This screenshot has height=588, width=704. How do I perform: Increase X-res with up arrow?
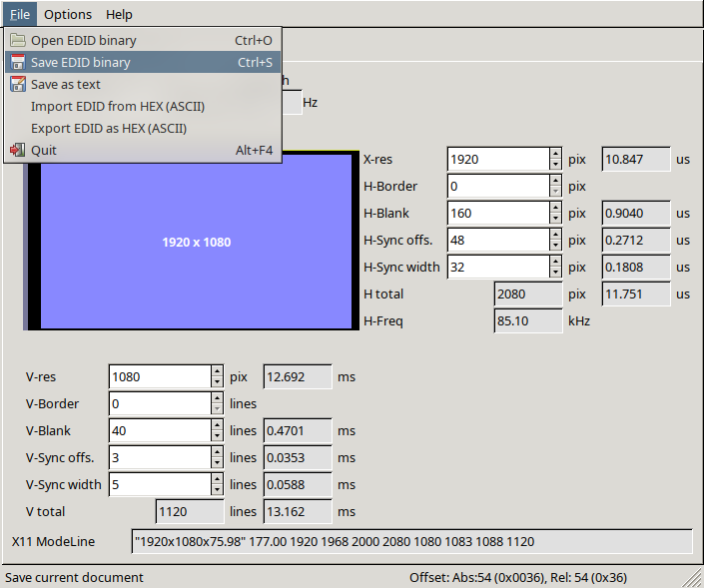556,154
